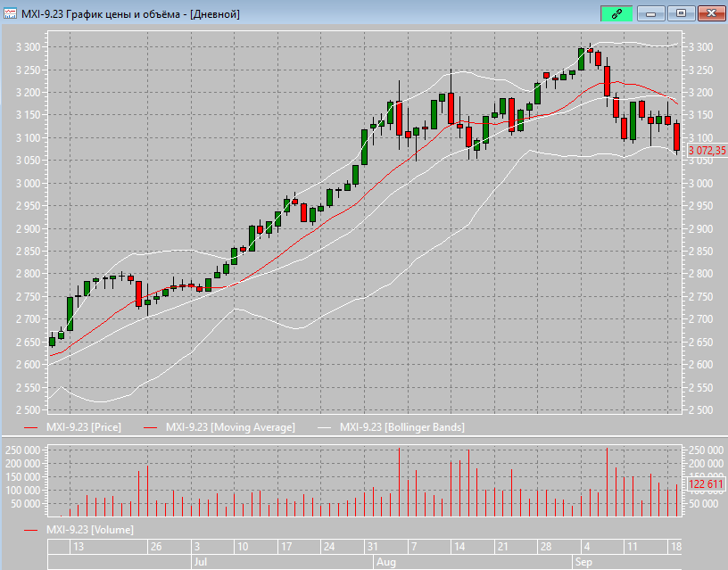Click date 4 on the time axis

pos(587,546)
